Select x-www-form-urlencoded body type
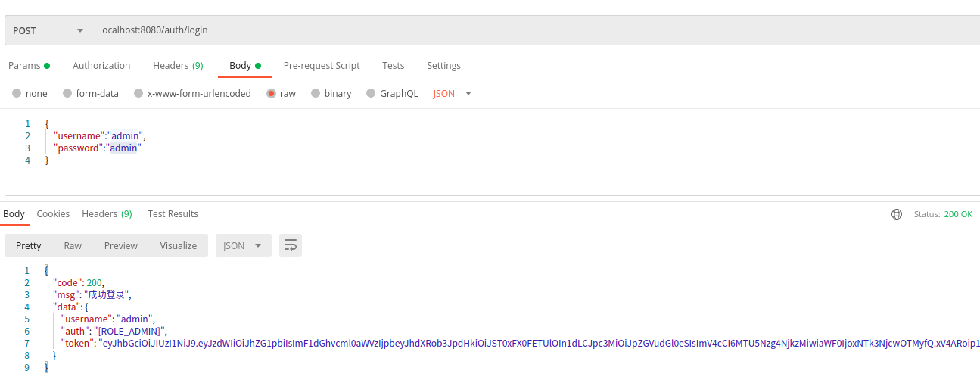Screen dimensions: 980x380 [x=138, y=94]
